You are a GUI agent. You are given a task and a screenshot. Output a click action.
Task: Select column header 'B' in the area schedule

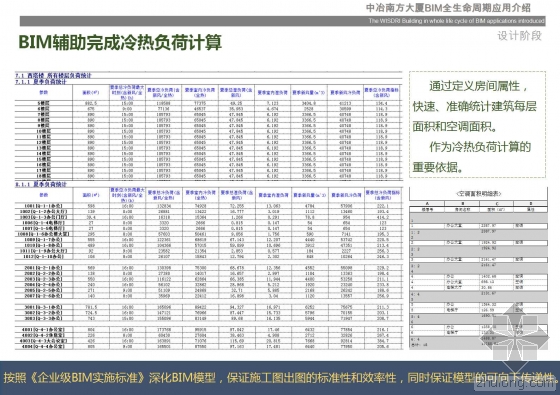[462, 204]
